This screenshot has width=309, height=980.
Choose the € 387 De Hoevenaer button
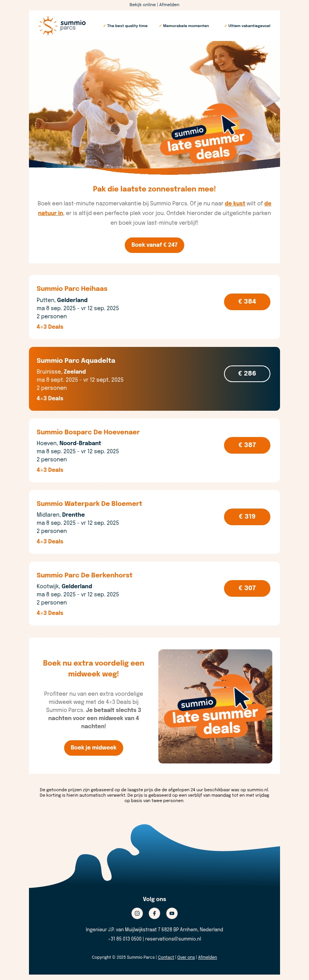(247, 445)
